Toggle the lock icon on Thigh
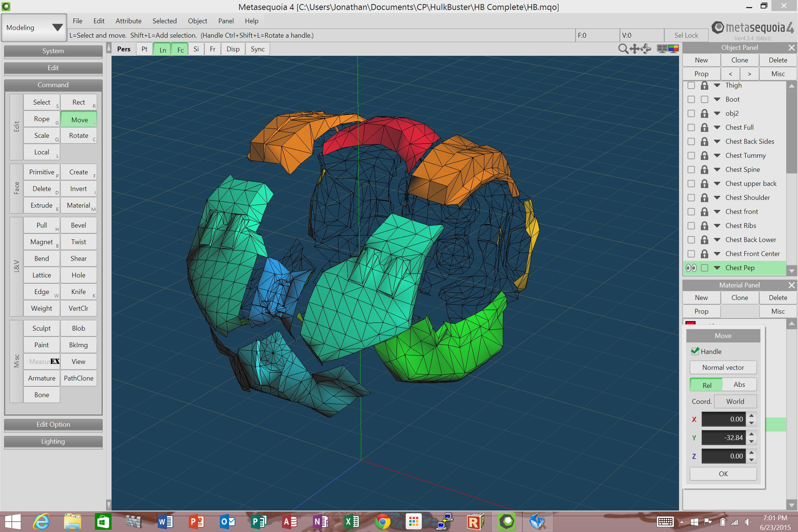This screenshot has width=798, height=532. (x=705, y=85)
